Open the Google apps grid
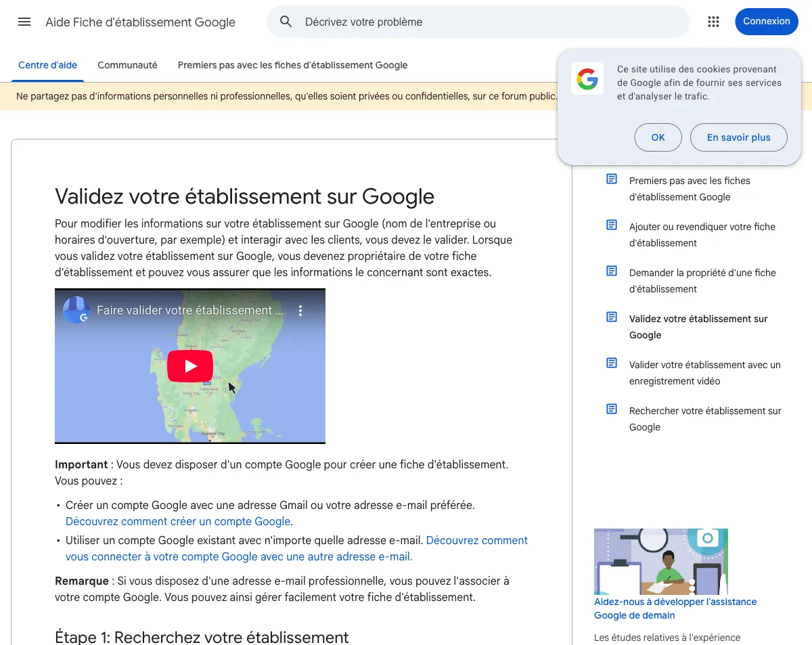812x645 pixels. point(713,22)
